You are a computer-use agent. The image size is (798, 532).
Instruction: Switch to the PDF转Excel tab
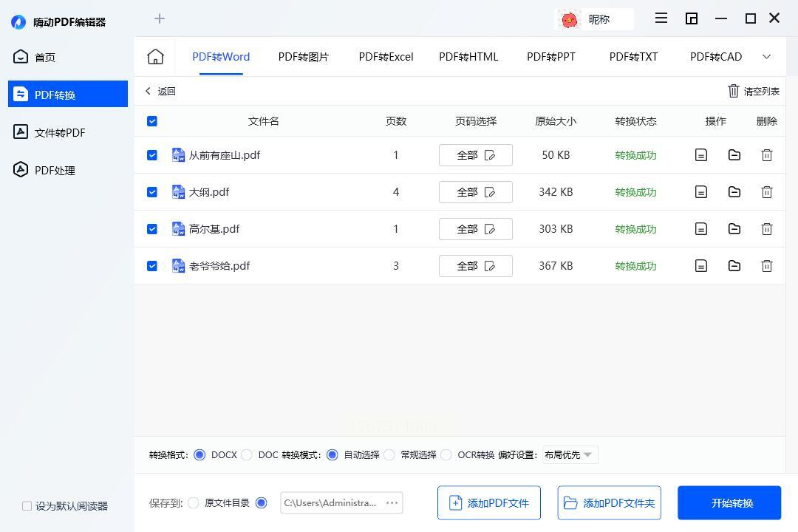[x=386, y=57]
